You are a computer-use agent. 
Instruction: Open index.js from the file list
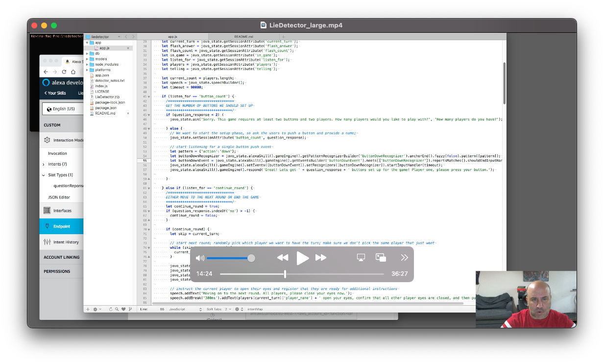(x=101, y=86)
